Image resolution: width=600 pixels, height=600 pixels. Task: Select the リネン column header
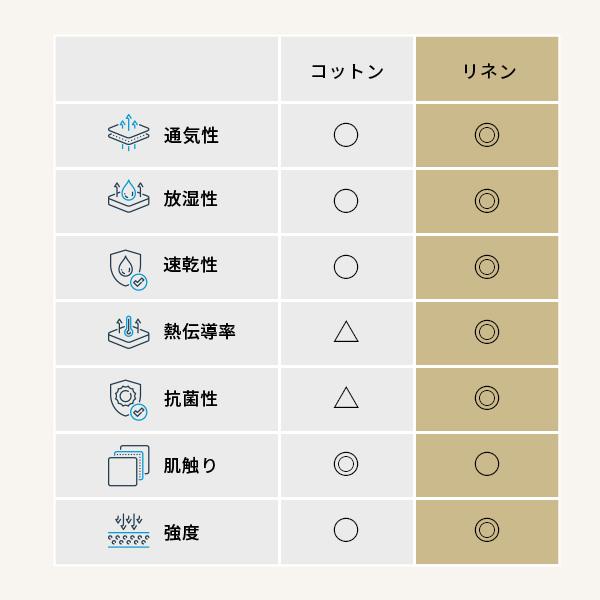(488, 71)
